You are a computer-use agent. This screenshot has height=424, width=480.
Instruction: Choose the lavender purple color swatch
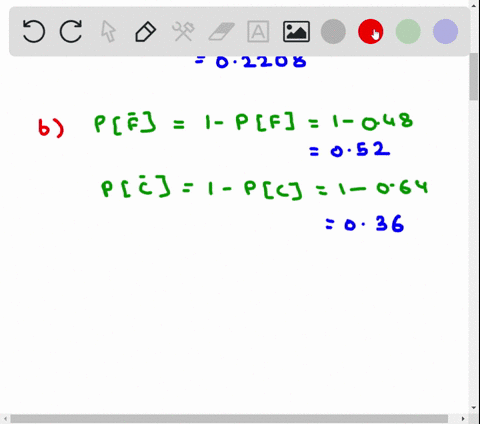pyautogui.click(x=445, y=31)
